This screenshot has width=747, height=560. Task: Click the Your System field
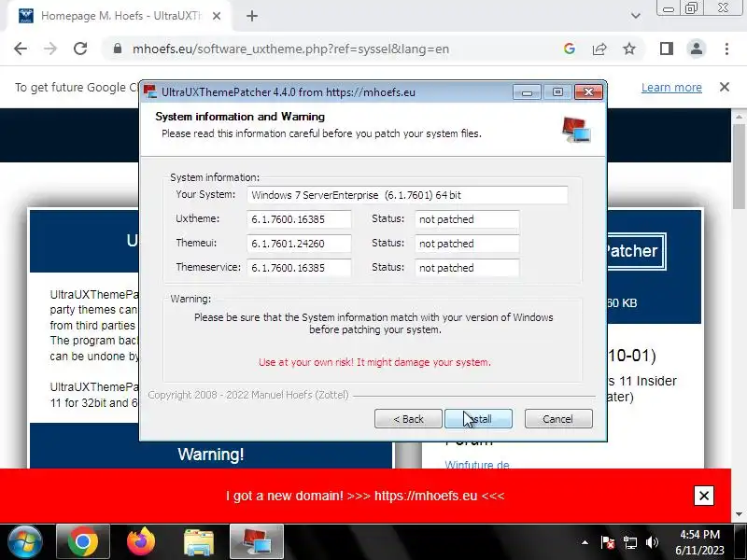point(407,195)
